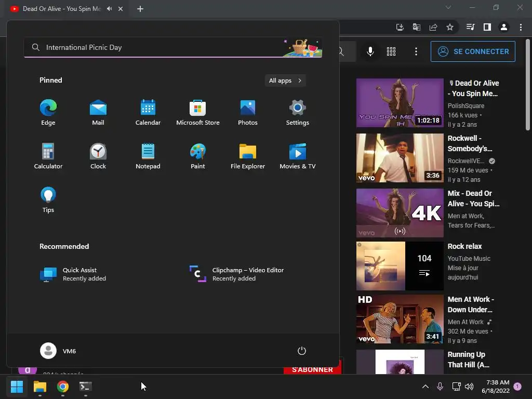Open the Chrome profile icon
532x399 pixels.
point(504,27)
